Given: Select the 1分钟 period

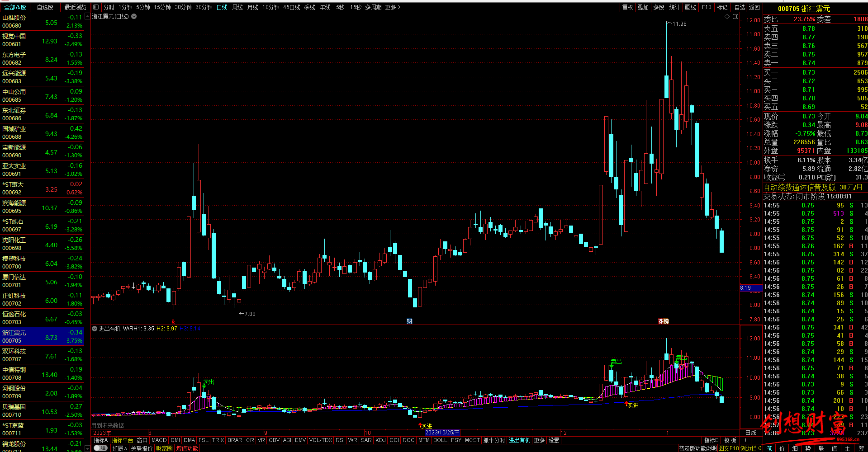Looking at the screenshot, I should coord(125,7).
